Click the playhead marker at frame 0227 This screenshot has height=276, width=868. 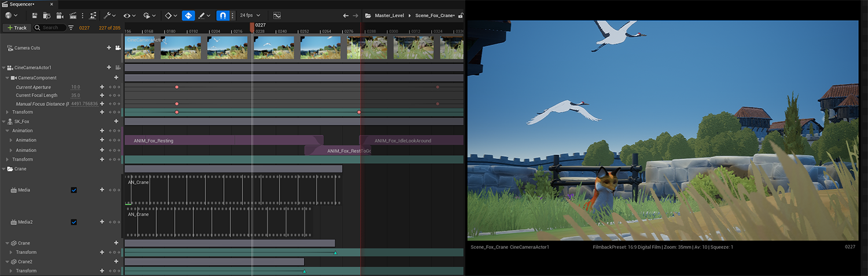(252, 27)
